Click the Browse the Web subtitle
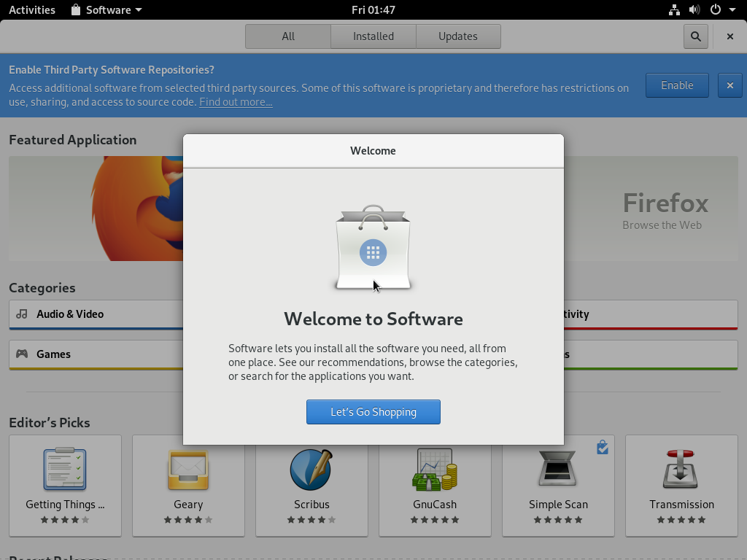The image size is (747, 560). [662, 225]
